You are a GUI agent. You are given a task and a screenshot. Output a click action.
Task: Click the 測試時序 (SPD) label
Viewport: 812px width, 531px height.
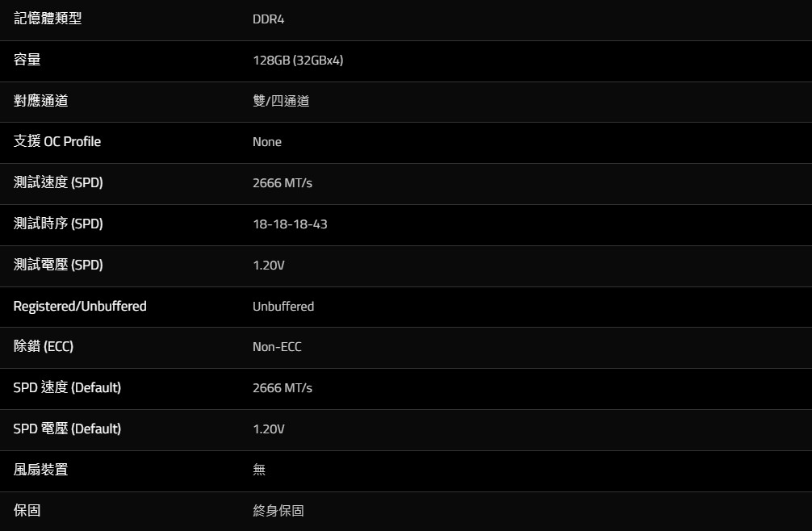[x=58, y=224]
